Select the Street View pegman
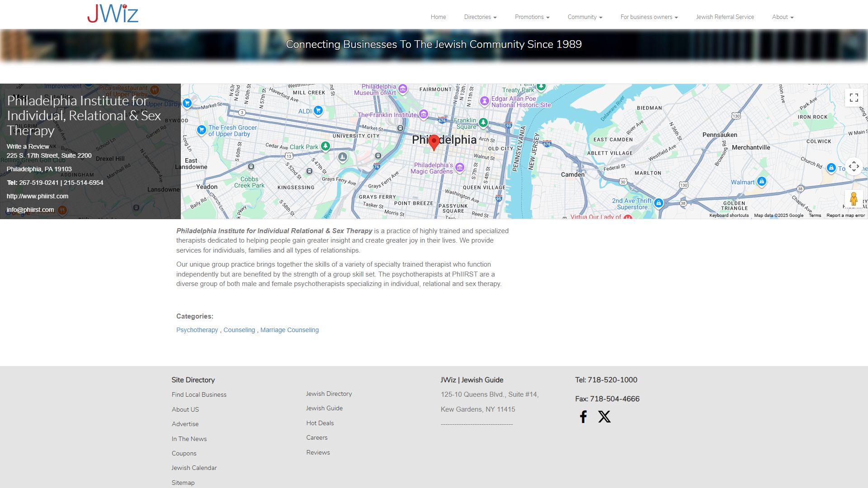Screen dimensions: 868x488 [854, 199]
